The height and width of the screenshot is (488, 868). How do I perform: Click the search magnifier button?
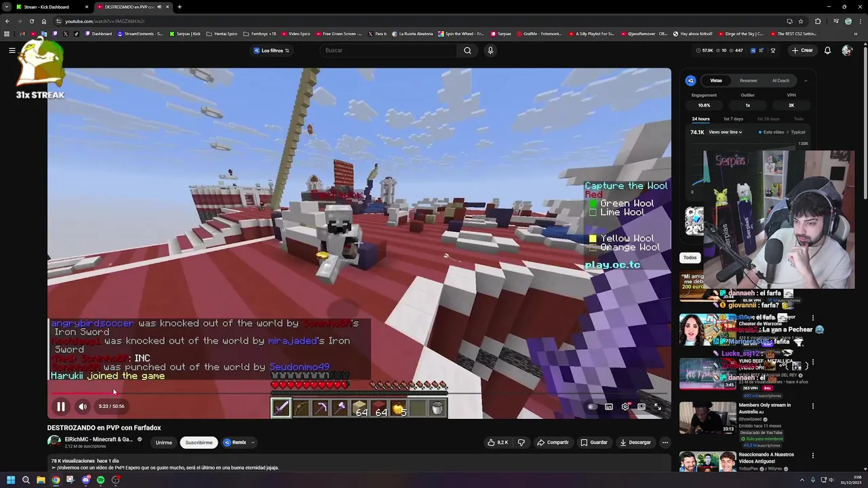(x=467, y=50)
